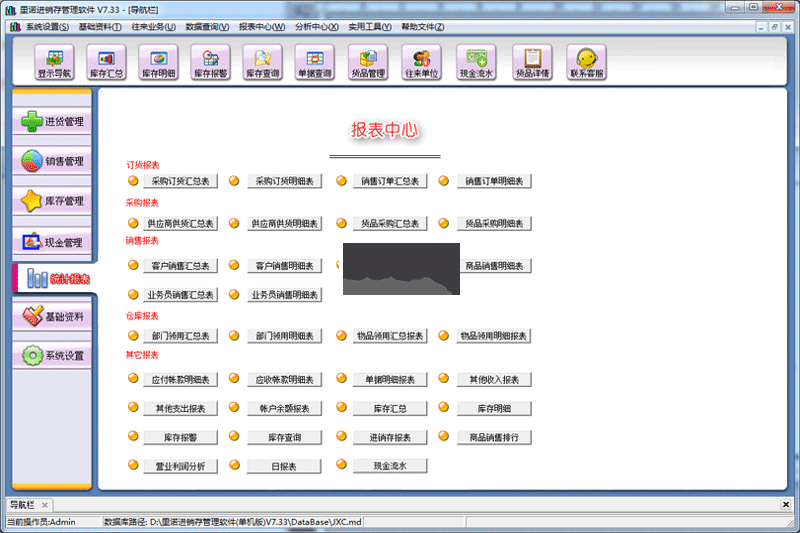Click the 库存报警 toolbar icon
Screen dimensions: 800x533
click(x=210, y=62)
